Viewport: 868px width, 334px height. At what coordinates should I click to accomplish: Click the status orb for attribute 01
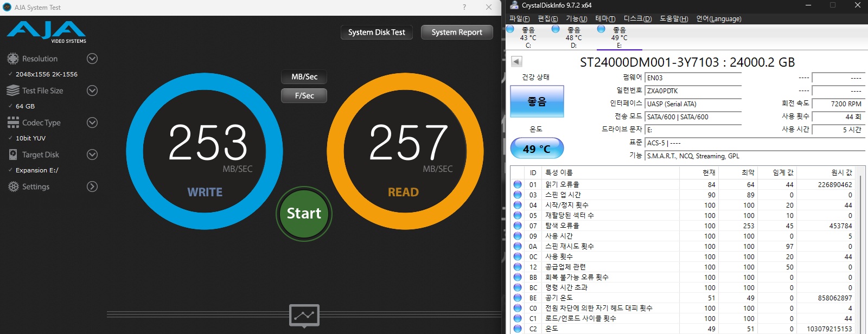click(518, 184)
